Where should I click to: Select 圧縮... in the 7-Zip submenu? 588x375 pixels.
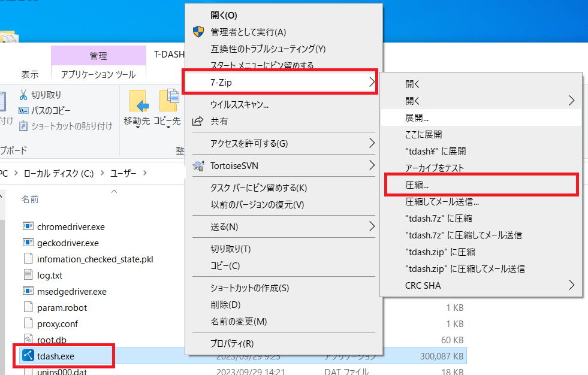coord(417,185)
